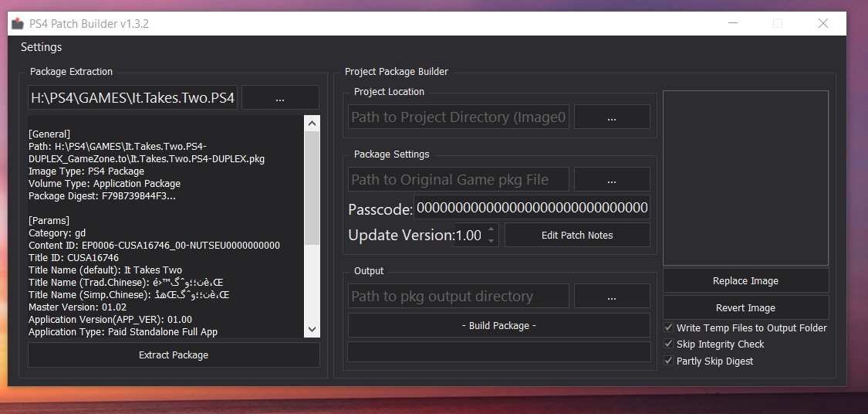868x414 pixels.
Task: Click the Passcode input field
Action: click(532, 209)
